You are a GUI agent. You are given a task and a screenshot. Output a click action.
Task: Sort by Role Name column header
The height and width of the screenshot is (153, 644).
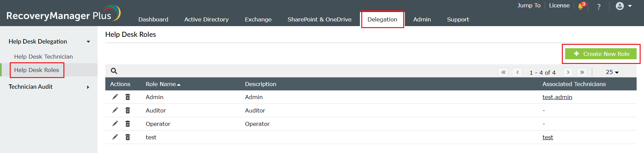pyautogui.click(x=163, y=84)
